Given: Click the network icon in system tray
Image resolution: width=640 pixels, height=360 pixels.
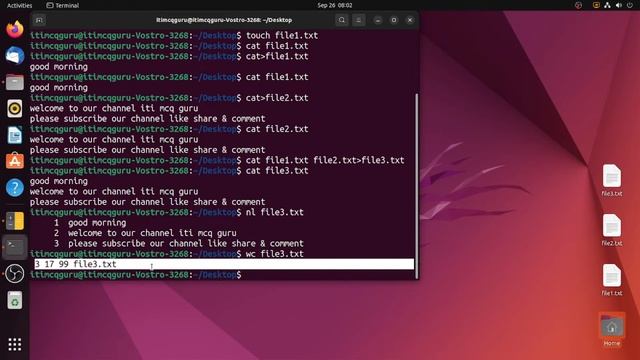Looking at the screenshot, I should tap(607, 5).
